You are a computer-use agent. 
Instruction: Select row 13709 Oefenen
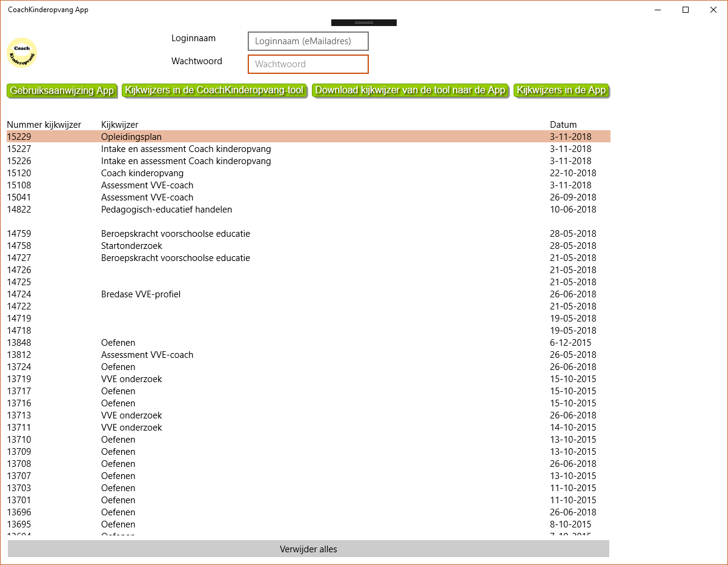point(308,452)
